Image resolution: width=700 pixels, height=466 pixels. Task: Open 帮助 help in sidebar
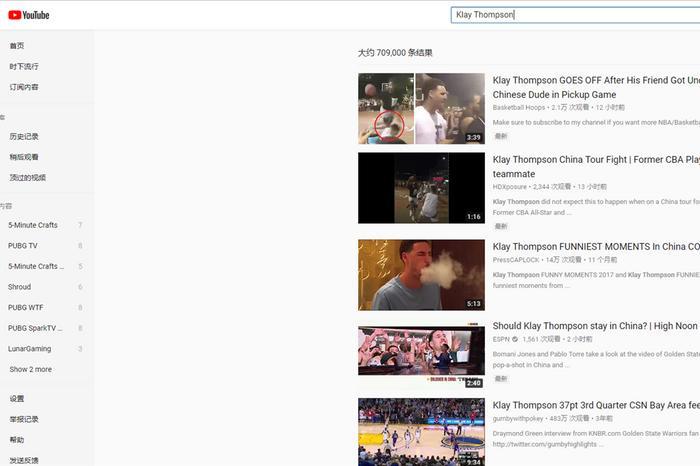(x=17, y=440)
